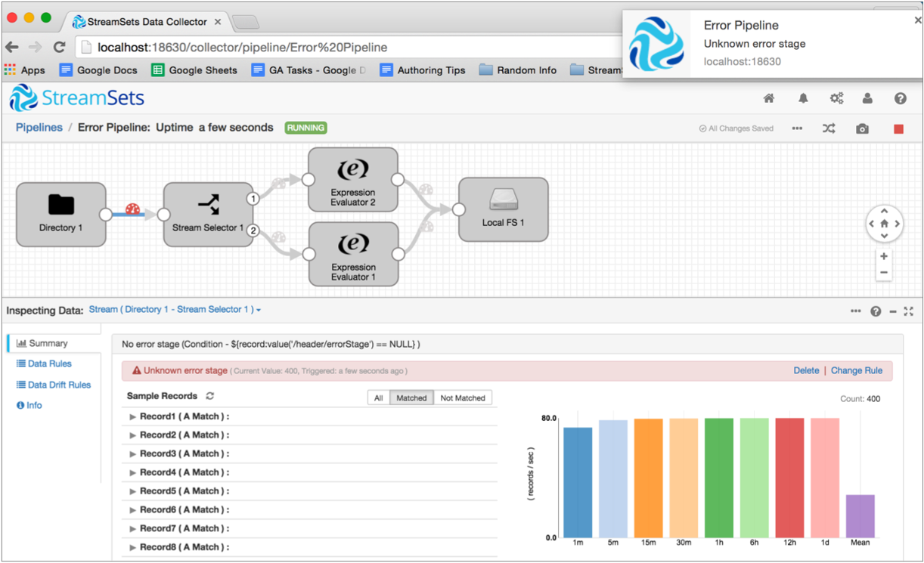Screen dimensions: 924x563
Task: Stop the pipeline with the red square
Action: tap(898, 129)
